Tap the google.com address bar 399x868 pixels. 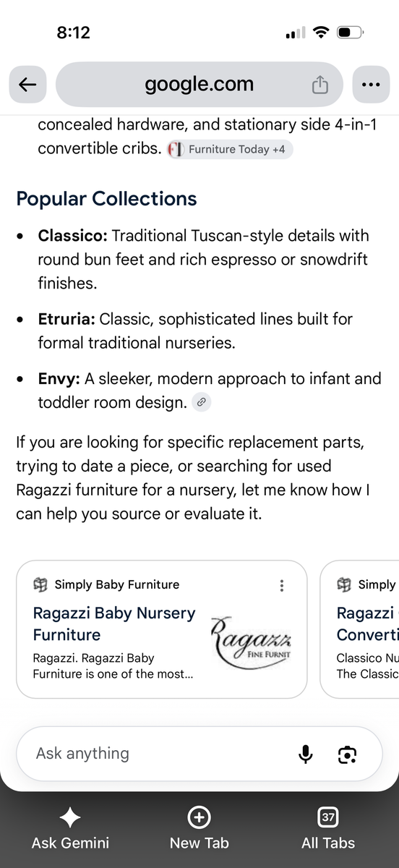[199, 85]
